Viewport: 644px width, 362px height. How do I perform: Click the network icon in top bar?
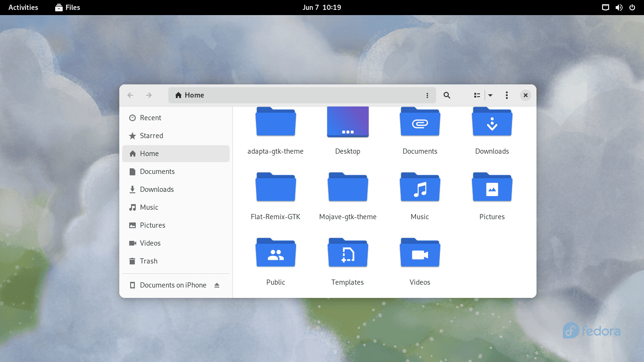click(606, 8)
